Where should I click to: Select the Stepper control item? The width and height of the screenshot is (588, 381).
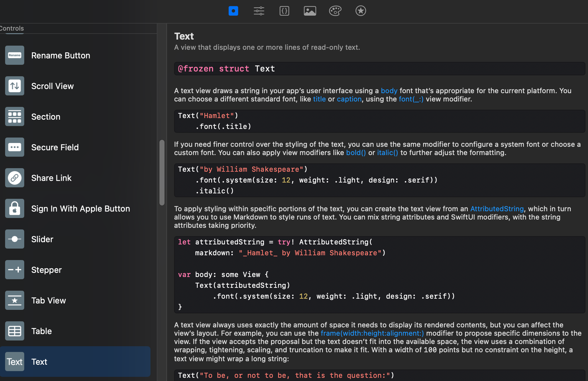tap(46, 270)
